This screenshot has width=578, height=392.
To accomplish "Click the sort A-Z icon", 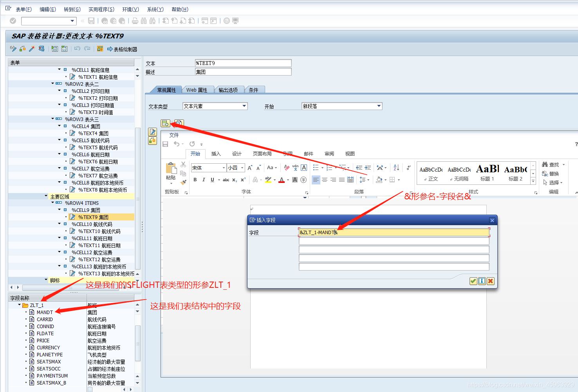I will click(x=396, y=168).
